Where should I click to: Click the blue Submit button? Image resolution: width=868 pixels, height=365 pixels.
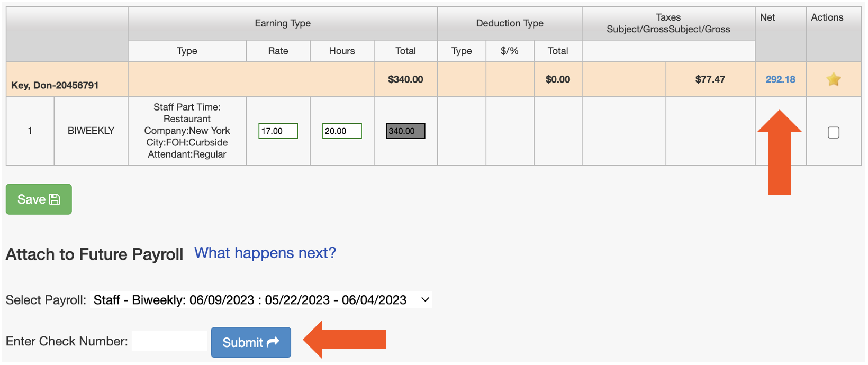[251, 342]
